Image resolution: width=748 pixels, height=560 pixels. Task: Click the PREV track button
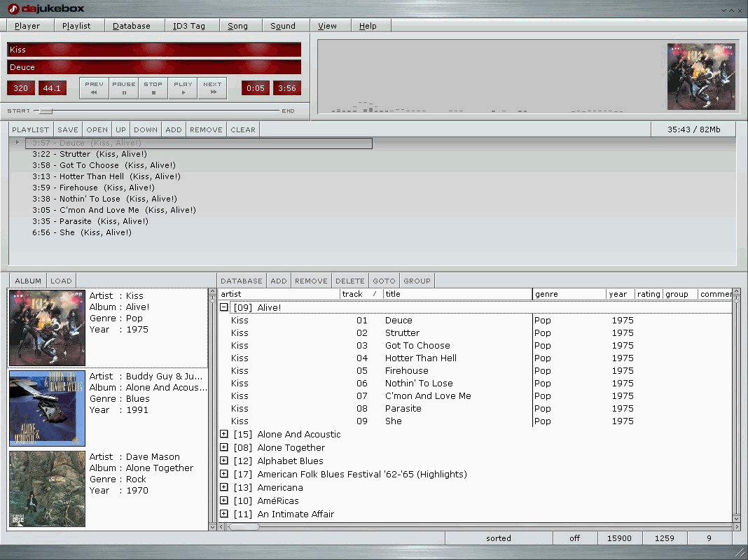pos(94,88)
